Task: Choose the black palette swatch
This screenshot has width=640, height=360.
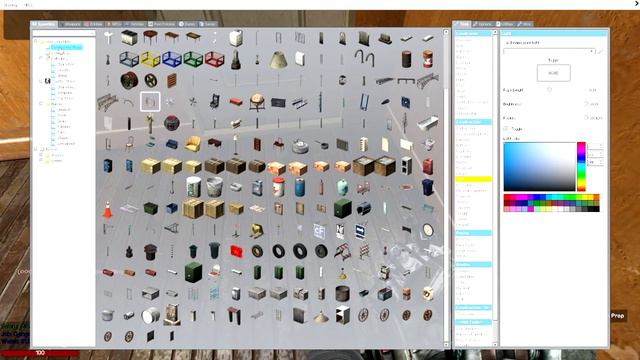Action: coord(596,209)
